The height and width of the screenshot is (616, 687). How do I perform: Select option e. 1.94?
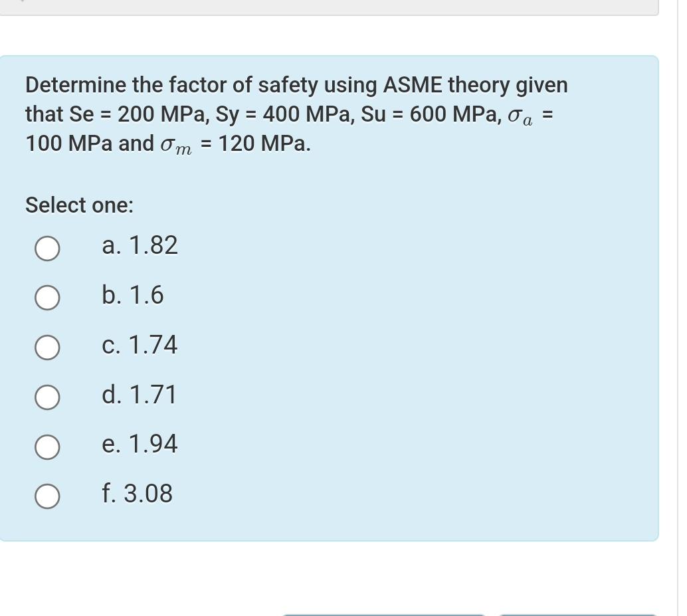47,447
